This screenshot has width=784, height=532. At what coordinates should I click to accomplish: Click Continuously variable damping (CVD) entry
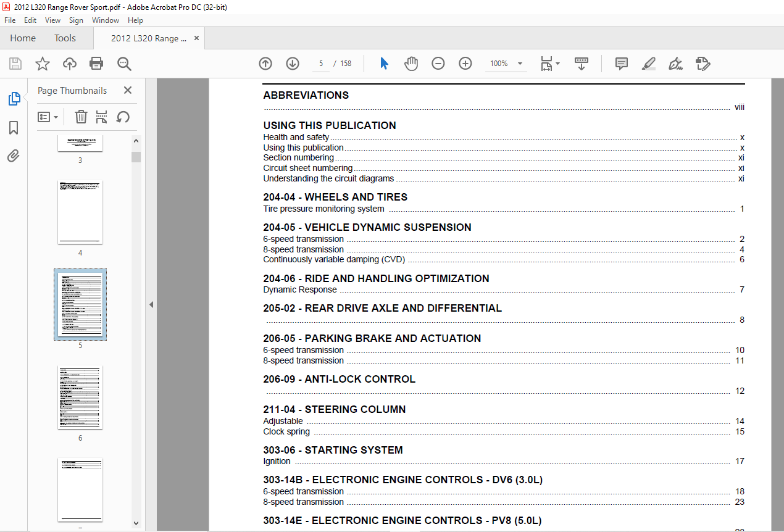point(334,259)
